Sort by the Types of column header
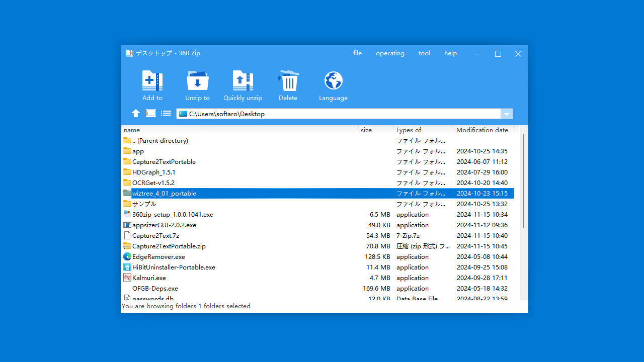The height and width of the screenshot is (362, 644). [424, 130]
